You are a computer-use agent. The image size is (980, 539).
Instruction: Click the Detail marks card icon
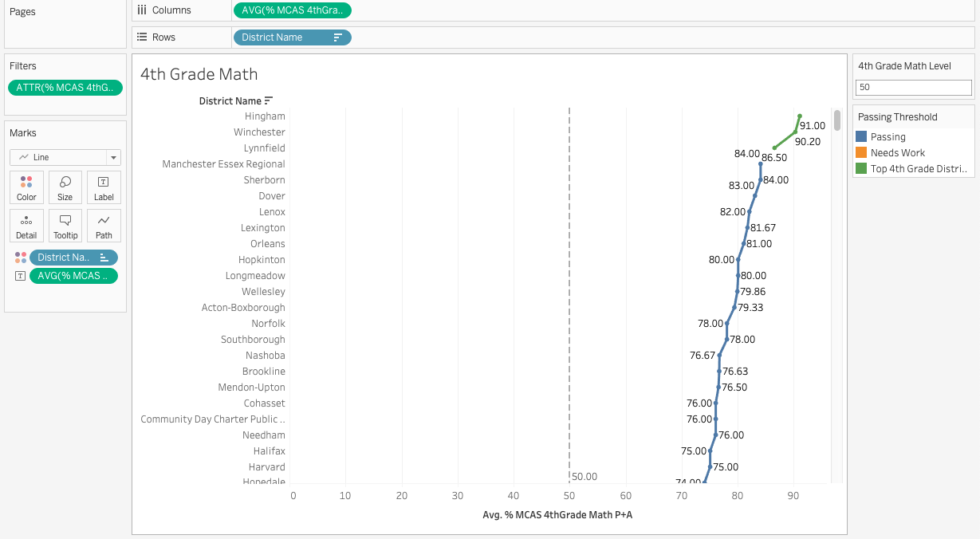pos(26,225)
